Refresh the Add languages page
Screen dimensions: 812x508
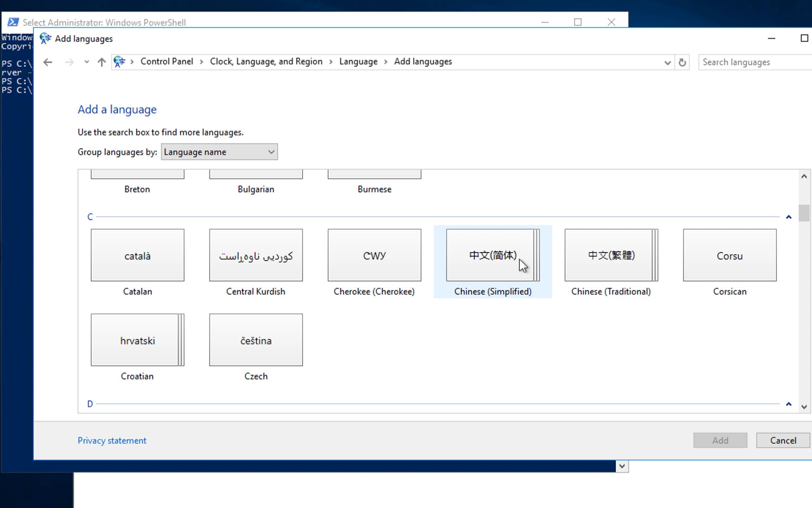(x=682, y=62)
